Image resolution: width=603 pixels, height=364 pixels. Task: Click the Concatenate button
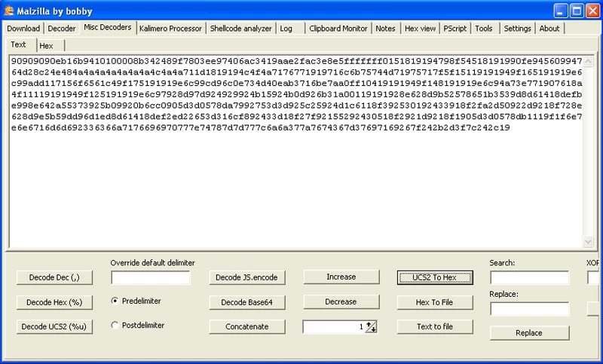[x=247, y=327]
